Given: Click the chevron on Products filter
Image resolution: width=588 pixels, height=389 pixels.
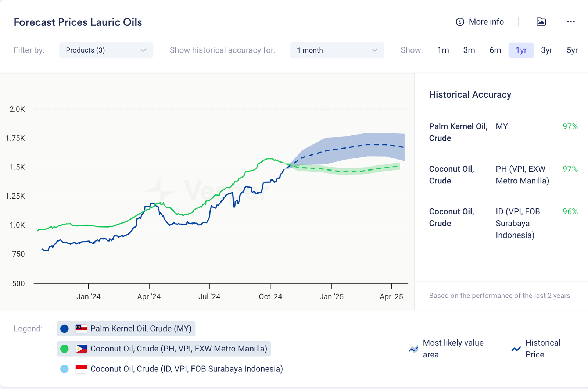Looking at the screenshot, I should tap(143, 50).
